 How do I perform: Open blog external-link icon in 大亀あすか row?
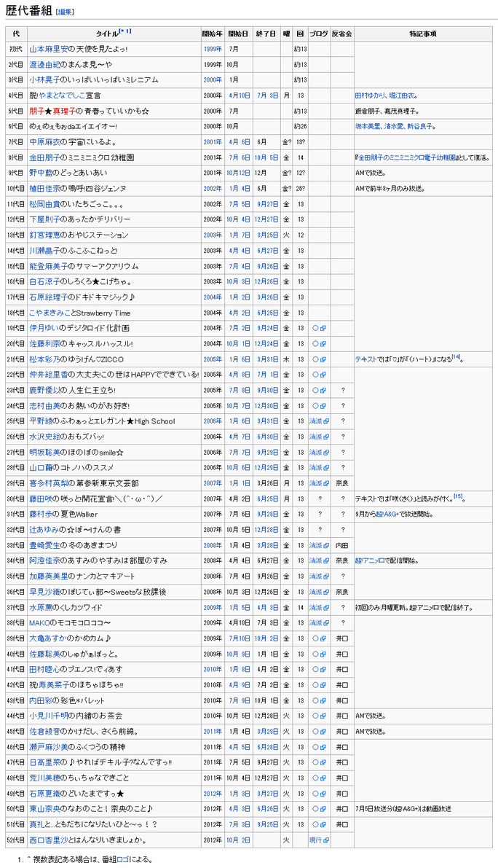(323, 638)
